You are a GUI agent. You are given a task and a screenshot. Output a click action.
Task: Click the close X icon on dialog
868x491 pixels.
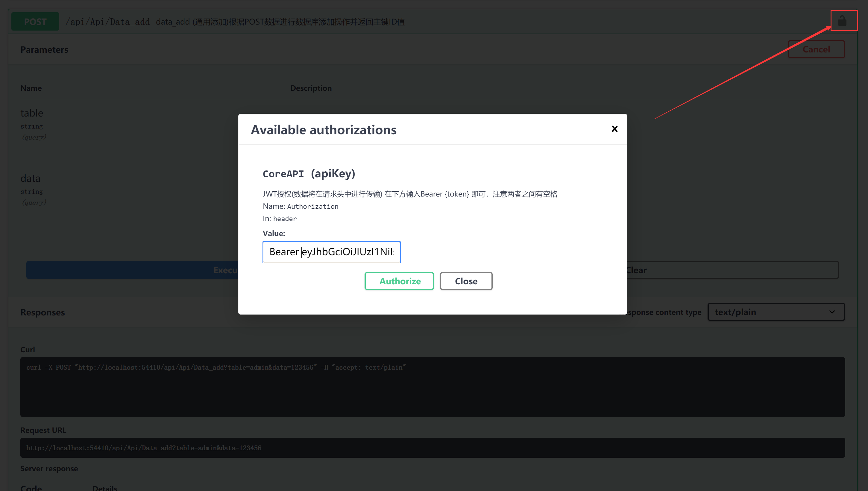pyautogui.click(x=615, y=129)
